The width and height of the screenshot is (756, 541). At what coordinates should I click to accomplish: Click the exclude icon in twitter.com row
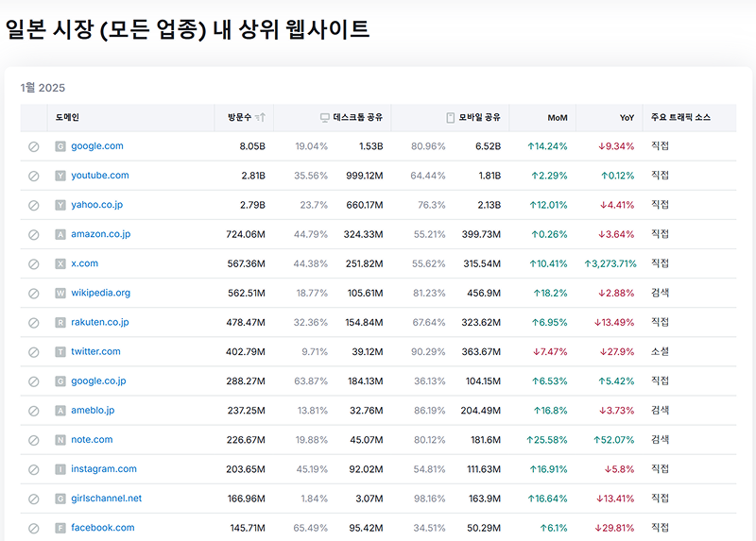(x=33, y=352)
